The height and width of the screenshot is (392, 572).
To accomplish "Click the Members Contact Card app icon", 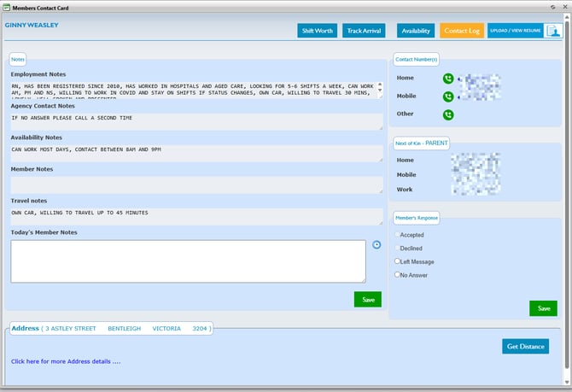I will coord(5,5).
